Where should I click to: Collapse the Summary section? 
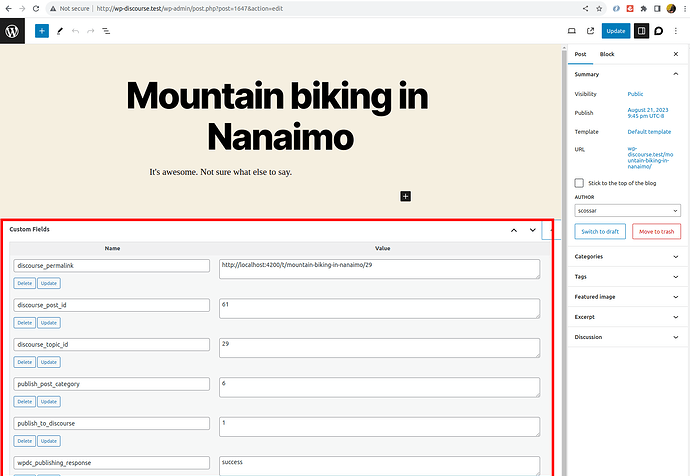(x=628, y=74)
